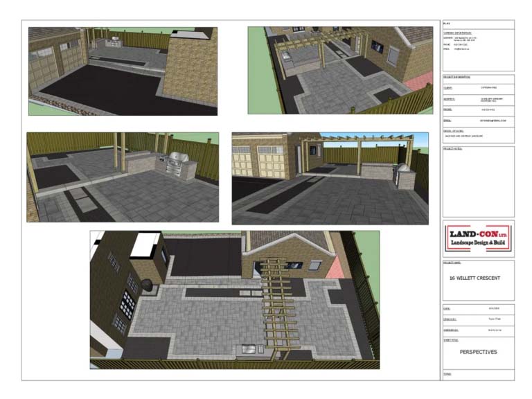Click inside the empty Project Notes box
This screenshot has height=399, width=532.
(x=478, y=184)
